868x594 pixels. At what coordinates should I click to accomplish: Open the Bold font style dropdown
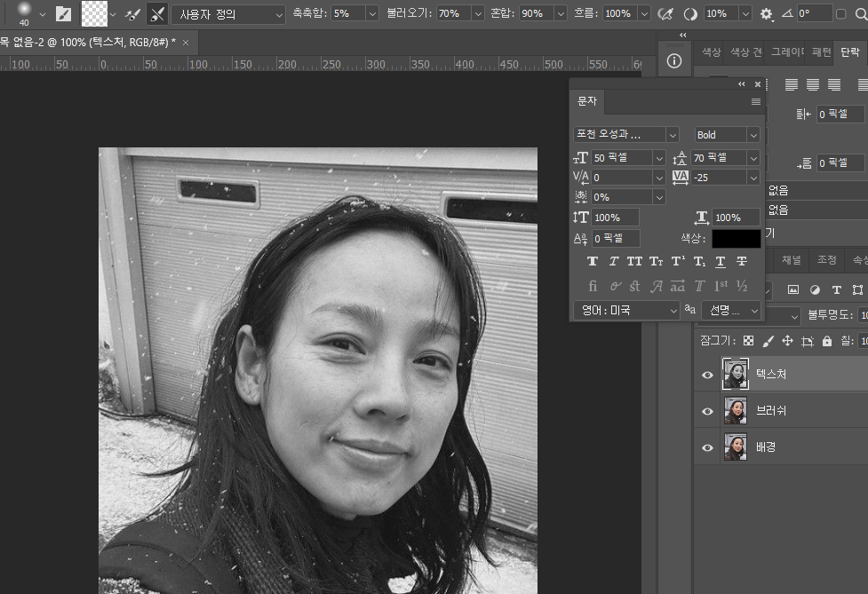(x=753, y=134)
